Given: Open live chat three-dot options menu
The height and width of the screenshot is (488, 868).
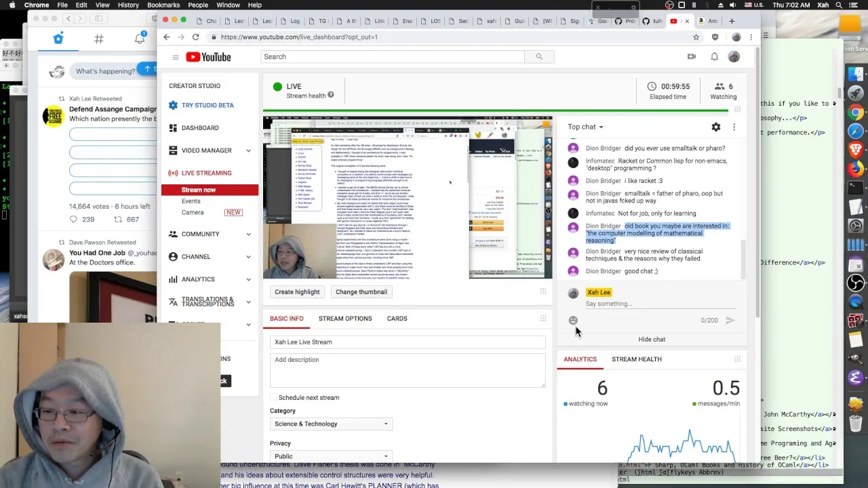Looking at the screenshot, I should coord(734,127).
